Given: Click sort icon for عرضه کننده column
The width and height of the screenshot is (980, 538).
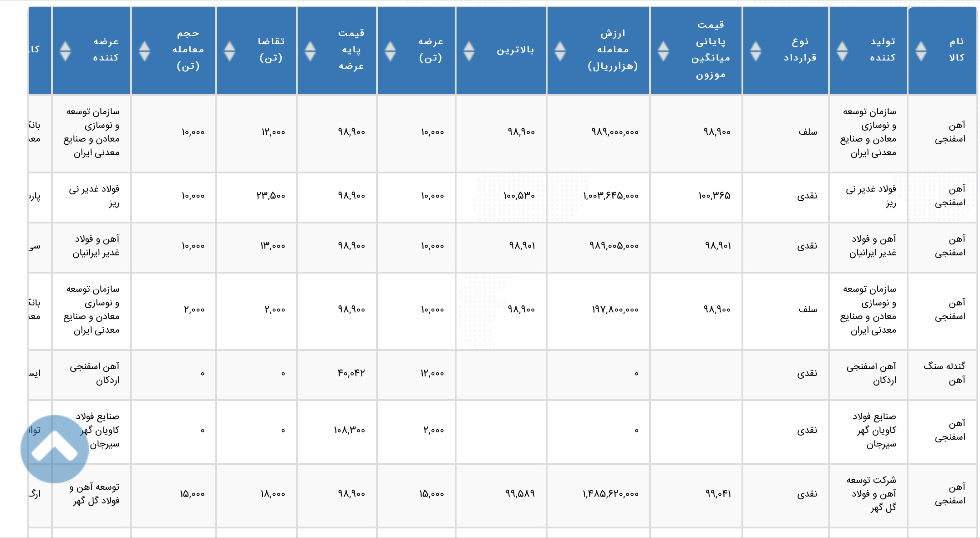Looking at the screenshot, I should 65,51.
